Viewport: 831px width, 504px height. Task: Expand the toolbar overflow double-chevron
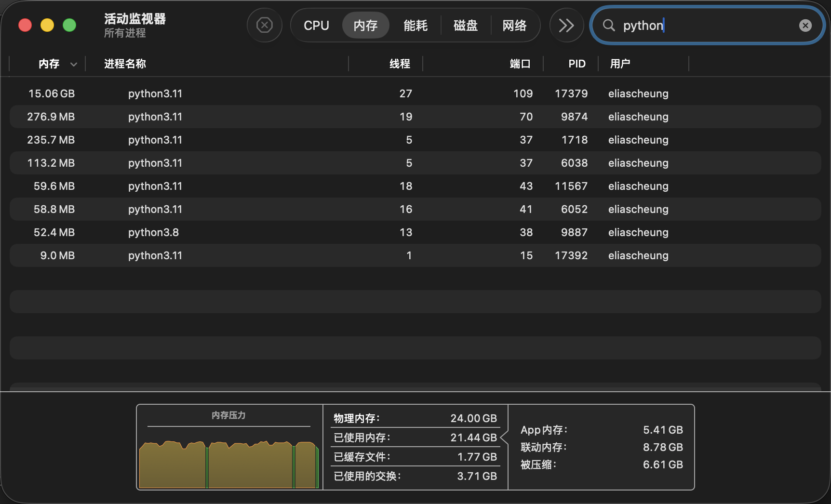point(566,25)
